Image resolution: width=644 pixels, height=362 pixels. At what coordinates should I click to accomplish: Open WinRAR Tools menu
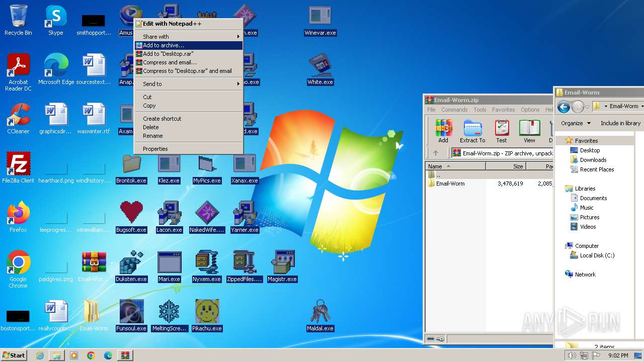(480, 110)
